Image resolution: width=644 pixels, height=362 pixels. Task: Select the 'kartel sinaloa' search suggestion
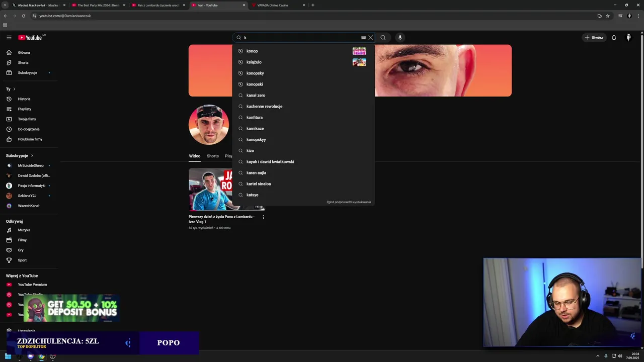[x=303, y=184]
